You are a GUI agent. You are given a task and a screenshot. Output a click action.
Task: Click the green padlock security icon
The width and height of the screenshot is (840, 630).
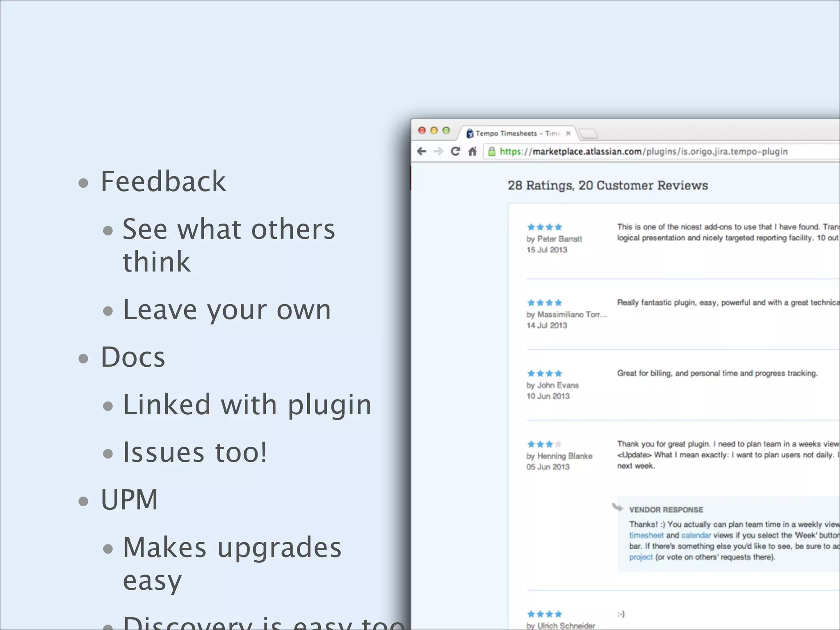tap(491, 151)
